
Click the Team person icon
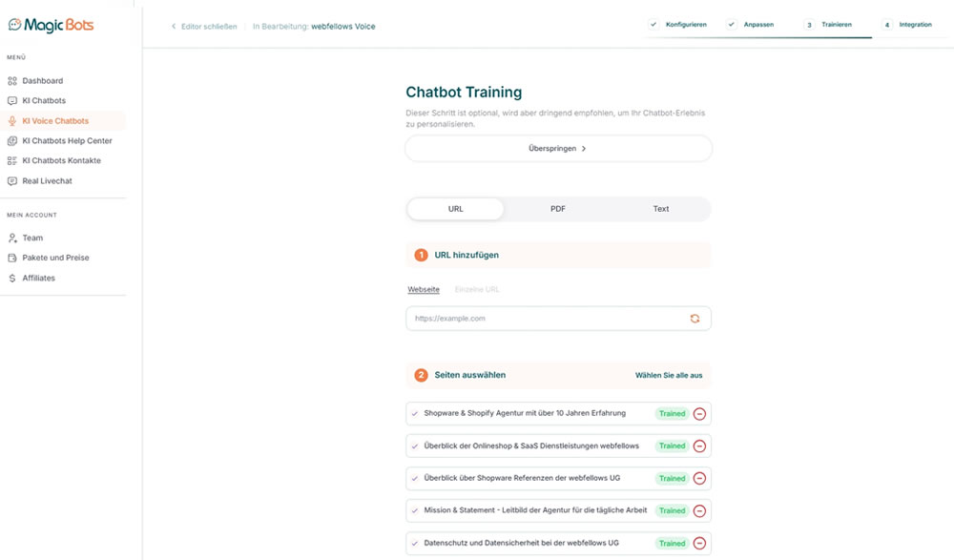(x=12, y=238)
